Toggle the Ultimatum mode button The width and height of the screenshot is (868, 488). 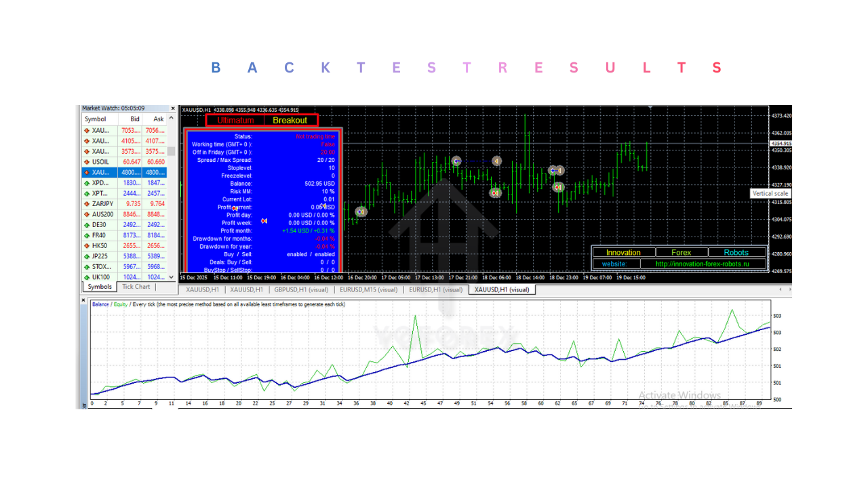pyautogui.click(x=235, y=120)
